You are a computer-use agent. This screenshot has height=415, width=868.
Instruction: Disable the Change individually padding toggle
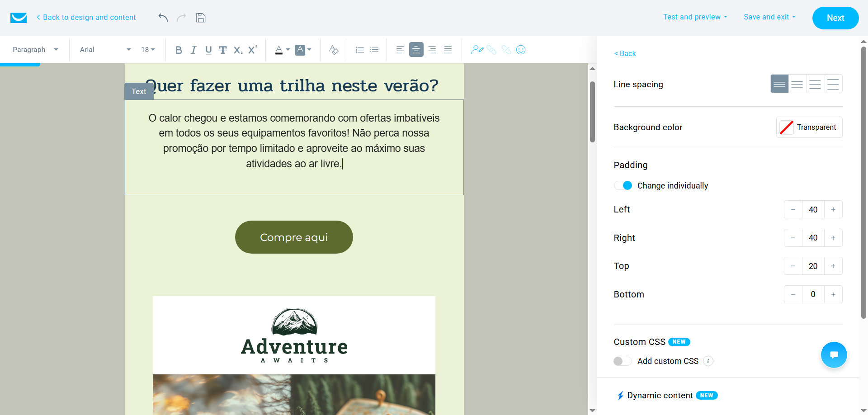[623, 185]
